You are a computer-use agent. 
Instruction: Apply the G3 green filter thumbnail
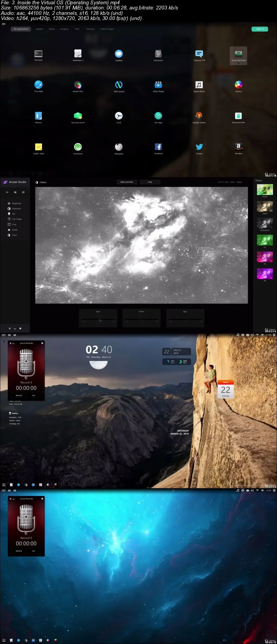click(265, 240)
